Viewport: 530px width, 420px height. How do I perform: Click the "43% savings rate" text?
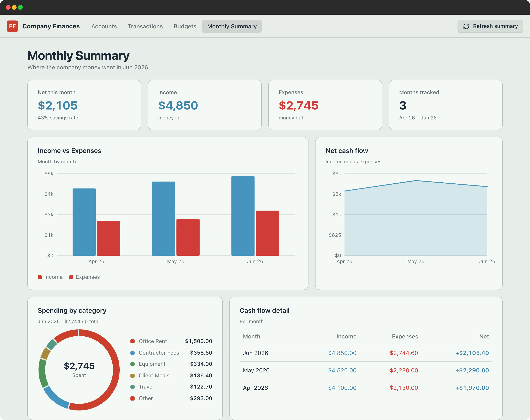click(58, 118)
